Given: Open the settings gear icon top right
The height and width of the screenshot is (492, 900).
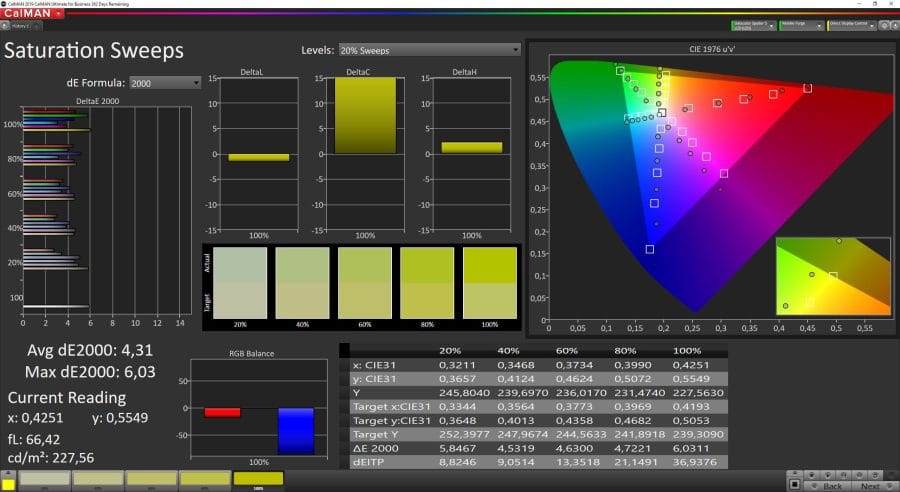Looking at the screenshot, I should click(x=883, y=23).
